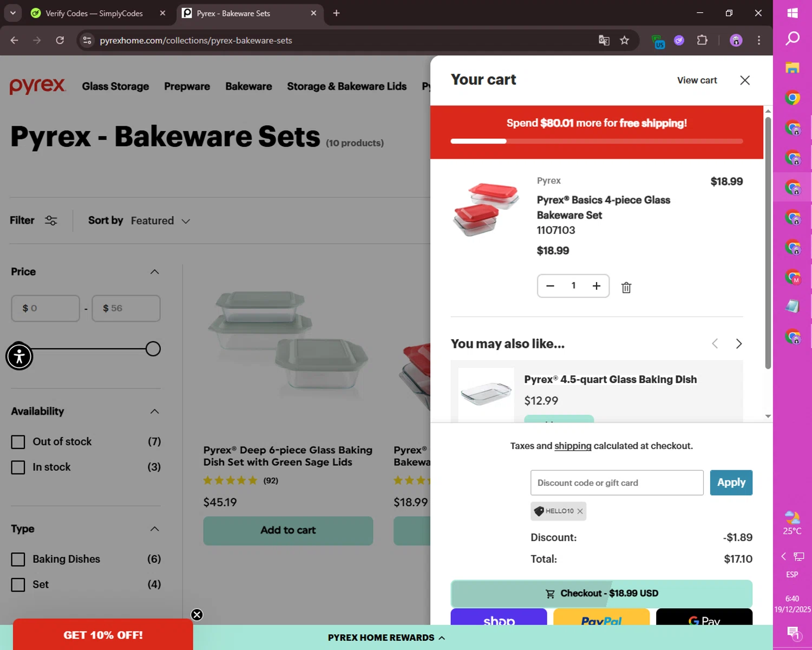View site information icon in address bar

[x=87, y=41]
